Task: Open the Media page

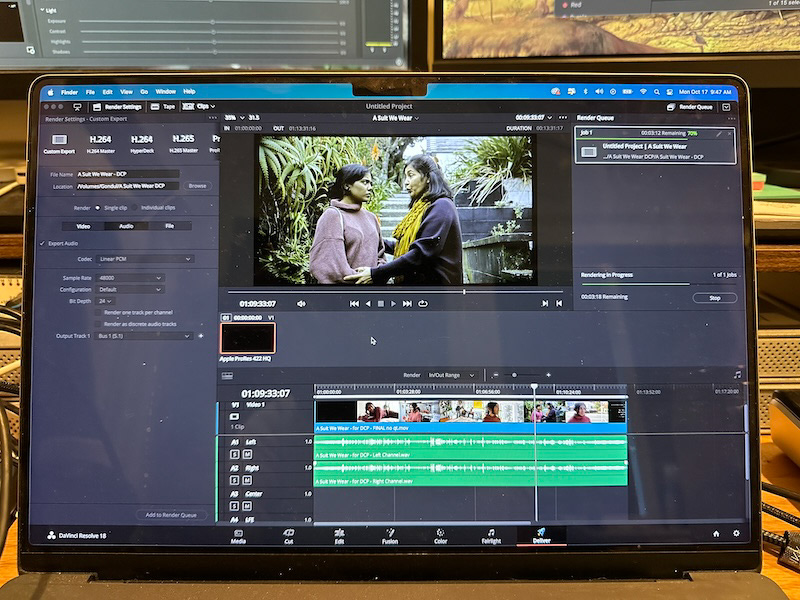Action: click(238, 536)
